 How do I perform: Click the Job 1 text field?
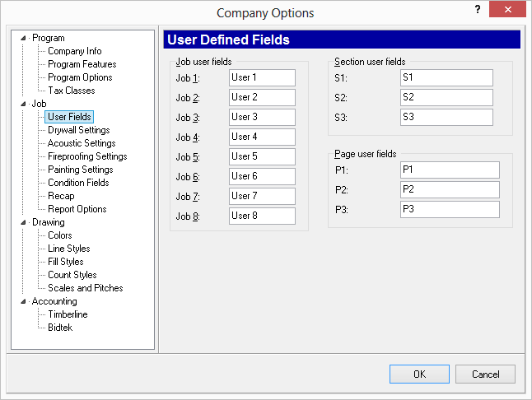pyautogui.click(x=262, y=77)
